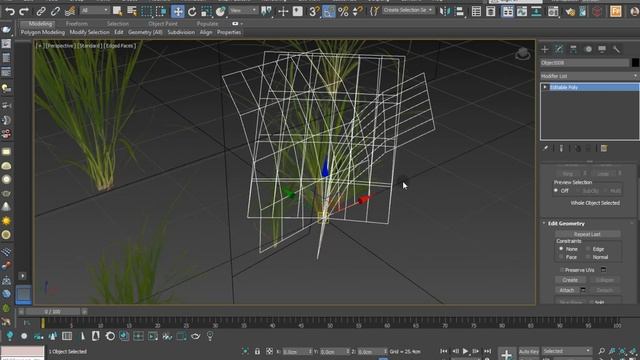Open the Attach List settings box
Screen dimensions: 640x360
[583, 290]
